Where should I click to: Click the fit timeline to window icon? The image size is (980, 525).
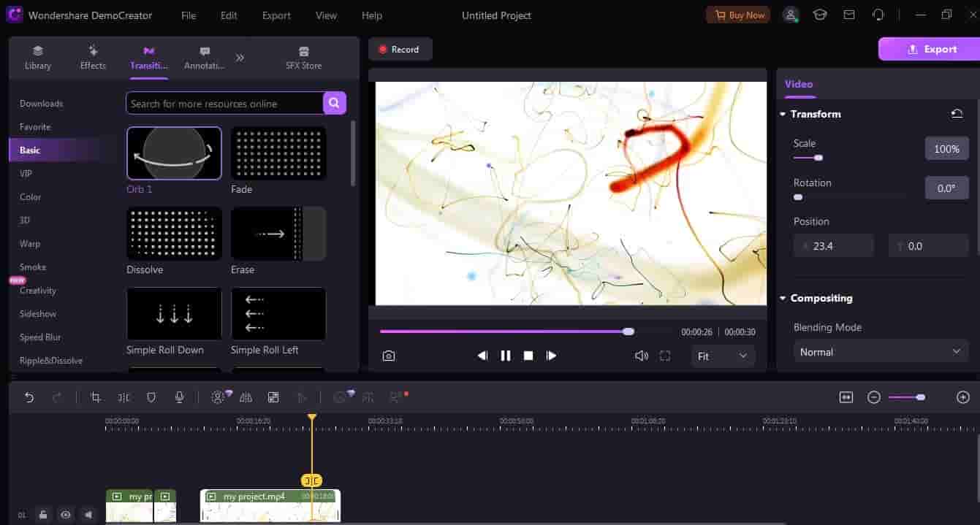[846, 397]
